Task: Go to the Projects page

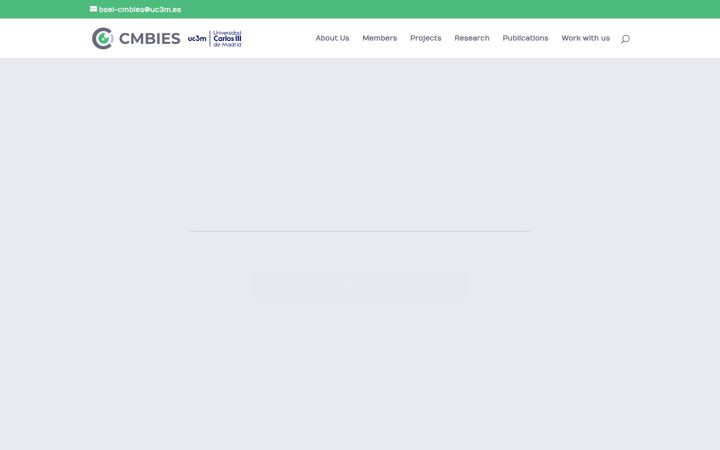Action: point(426,38)
